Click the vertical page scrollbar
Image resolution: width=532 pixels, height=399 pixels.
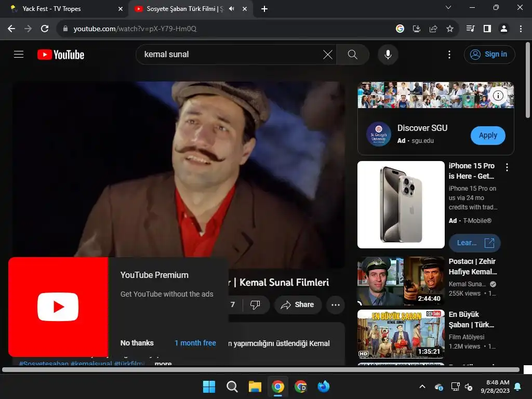(x=528, y=80)
